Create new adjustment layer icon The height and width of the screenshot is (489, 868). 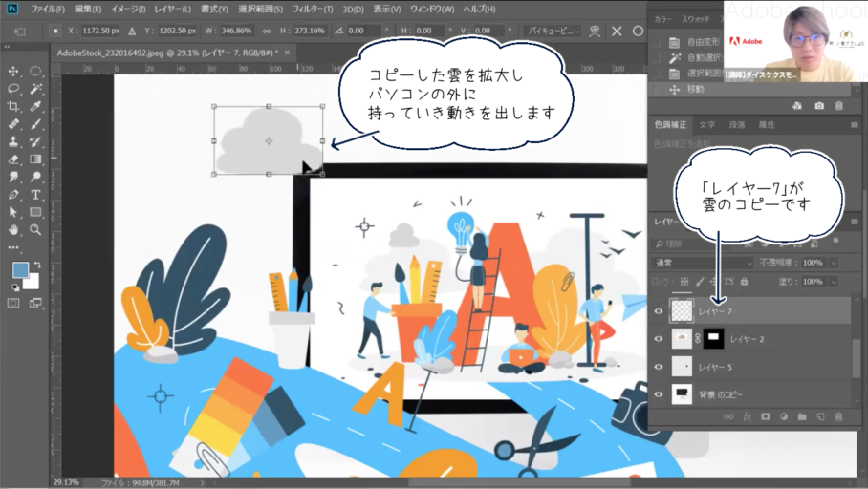coord(784,416)
